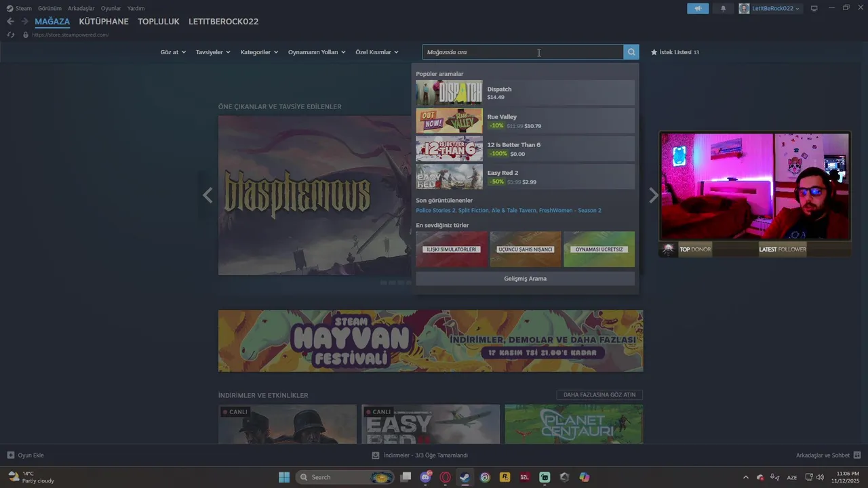
Task: Expand Oynamanın Yolları dropdown
Action: point(317,52)
